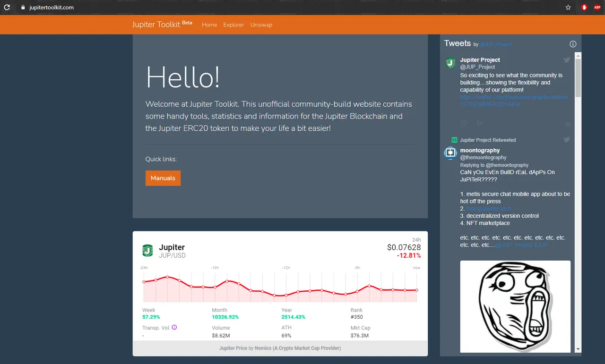The width and height of the screenshot is (605, 364).
Task: Open the Jupiter Price link in widget footer
Action: pos(233,348)
